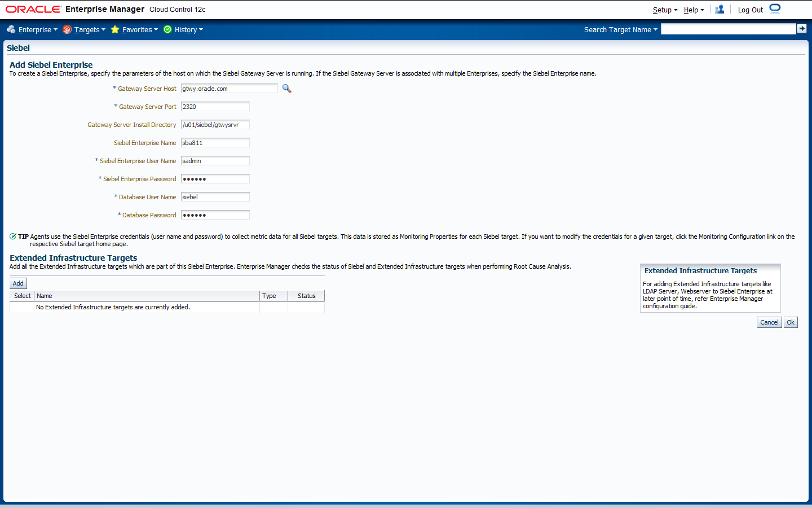
Task: Click the History green check icon
Action: click(167, 29)
